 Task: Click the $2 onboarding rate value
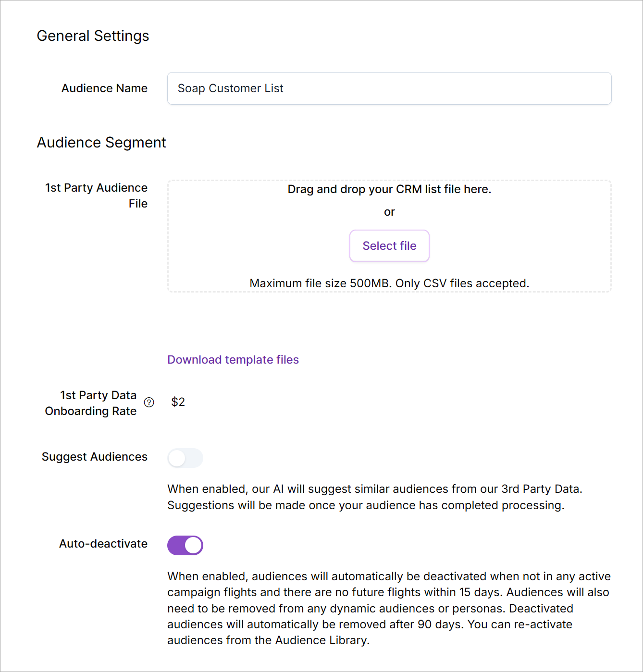coord(178,402)
